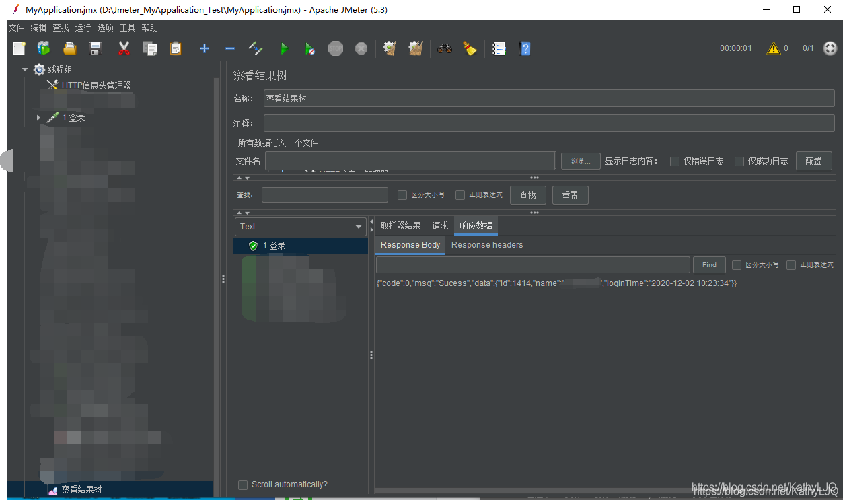Image resolution: width=845 pixels, height=504 pixels.
Task: Open the Function Helper dialog icon
Action: coord(499,48)
